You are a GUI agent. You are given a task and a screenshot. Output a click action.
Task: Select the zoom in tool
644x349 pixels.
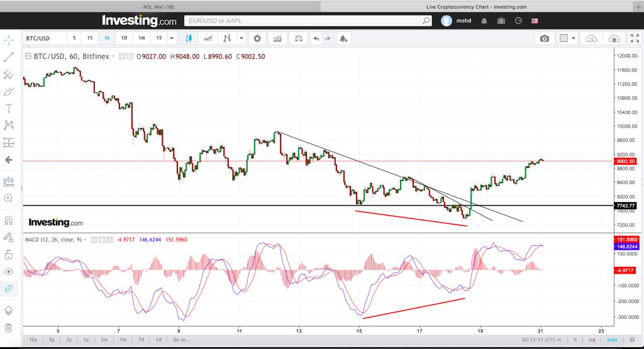9,198
